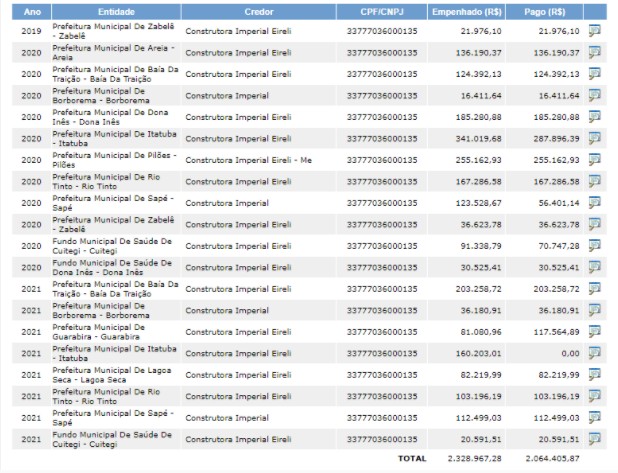Viewport: 618px width, 473px height.
Task: Open details icon for 2020 Pilões row
Action: [x=594, y=160]
